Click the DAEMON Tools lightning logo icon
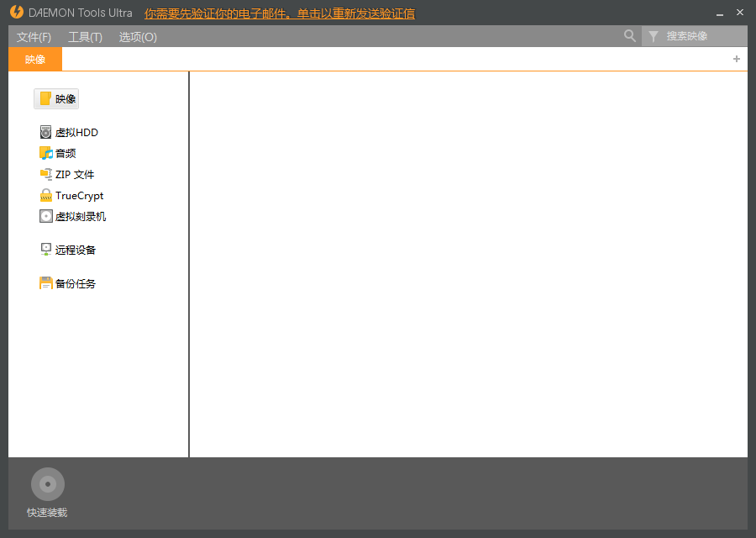Image resolution: width=756 pixels, height=538 pixels. click(x=17, y=12)
